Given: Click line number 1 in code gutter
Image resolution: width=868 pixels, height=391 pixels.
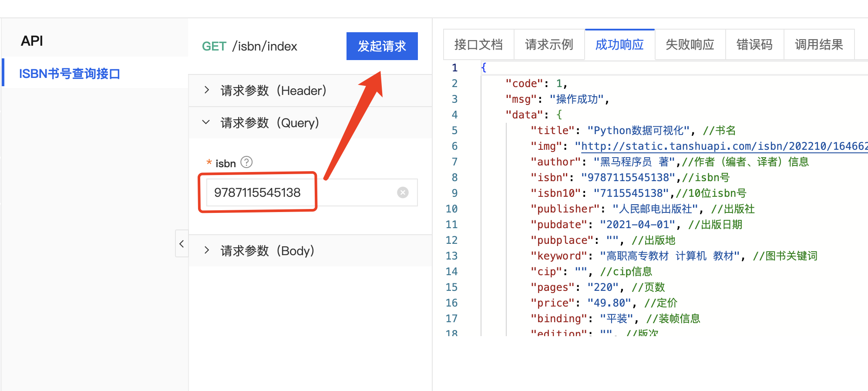Looking at the screenshot, I should tap(454, 68).
